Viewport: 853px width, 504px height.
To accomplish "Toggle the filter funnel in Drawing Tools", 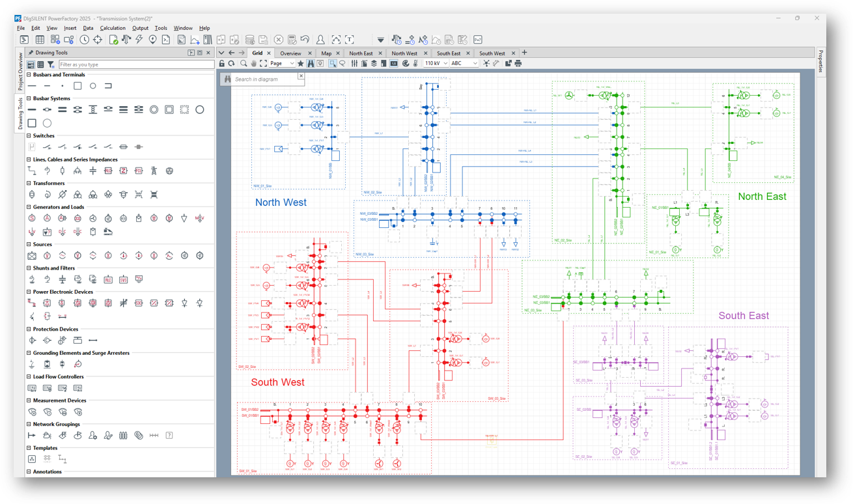I will click(x=51, y=64).
